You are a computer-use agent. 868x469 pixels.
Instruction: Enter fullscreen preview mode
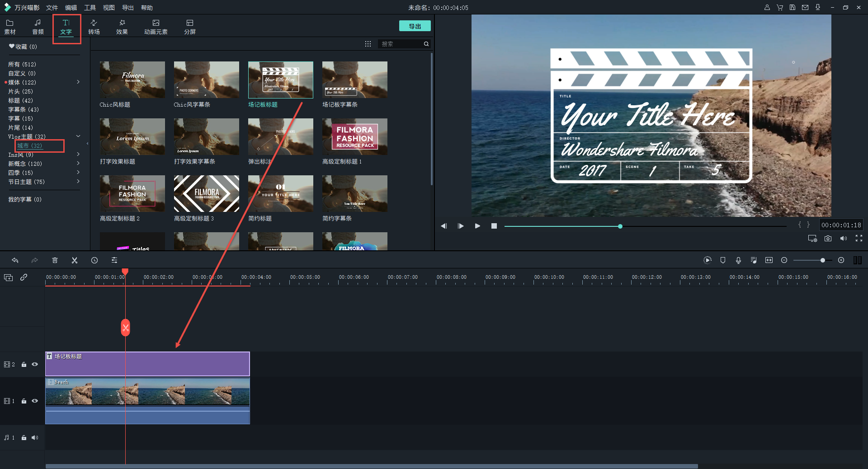pyautogui.click(x=859, y=239)
